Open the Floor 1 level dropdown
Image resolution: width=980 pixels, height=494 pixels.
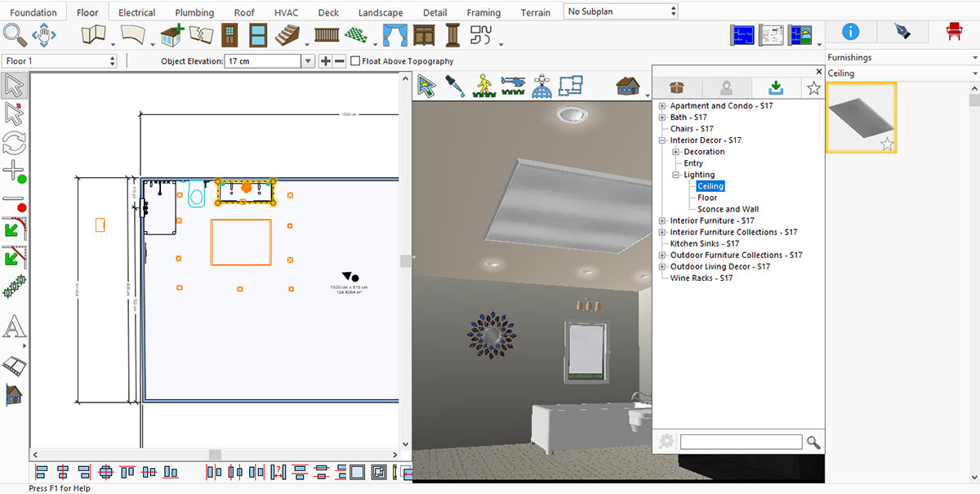[60, 61]
